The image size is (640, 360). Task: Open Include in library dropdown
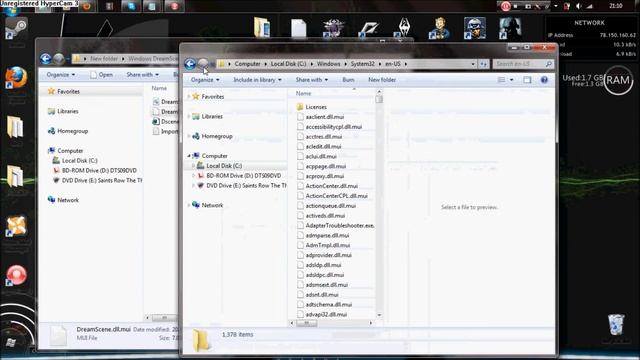pos(257,80)
